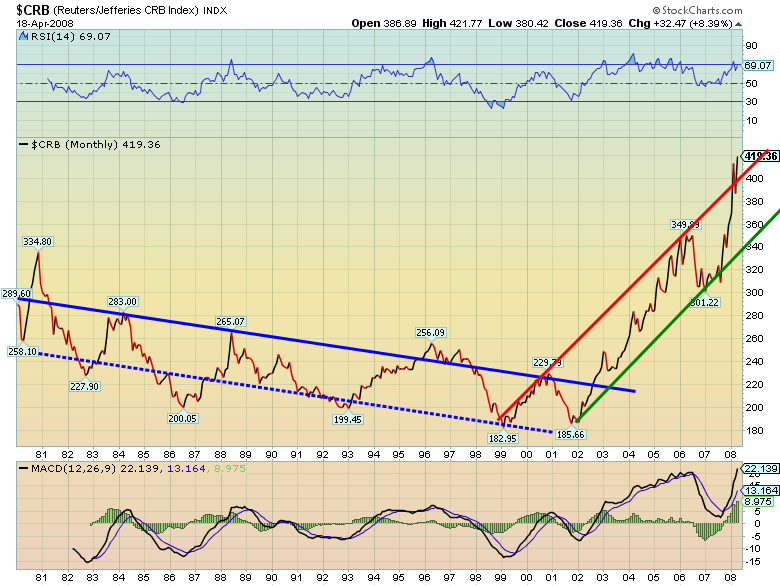Click the -15 level on MACD axis

[752, 561]
